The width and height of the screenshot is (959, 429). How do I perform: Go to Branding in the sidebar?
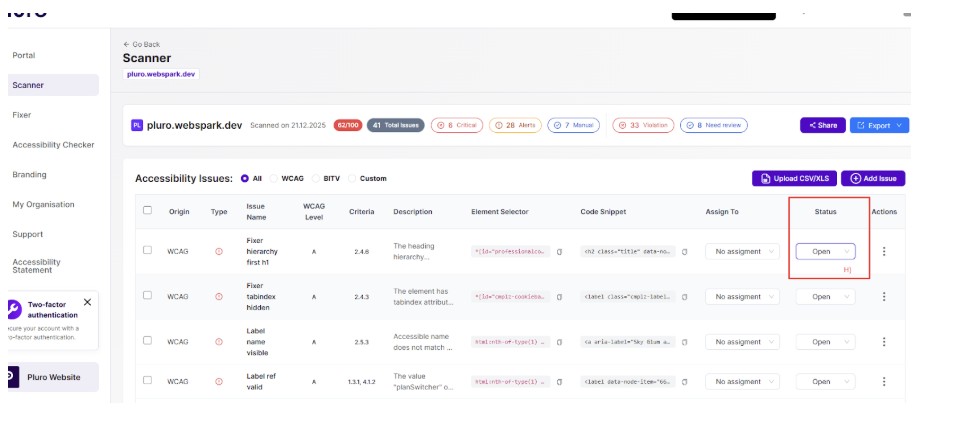point(30,175)
